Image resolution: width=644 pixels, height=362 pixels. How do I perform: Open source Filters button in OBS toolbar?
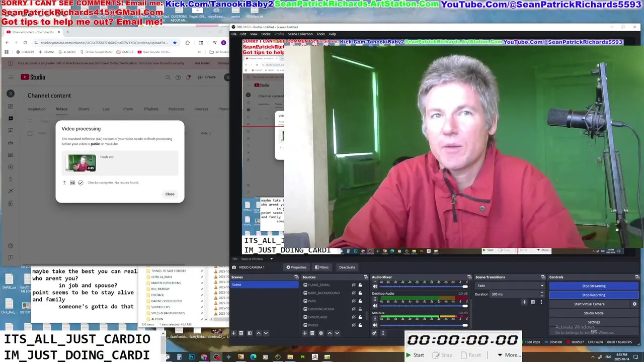(x=321, y=267)
